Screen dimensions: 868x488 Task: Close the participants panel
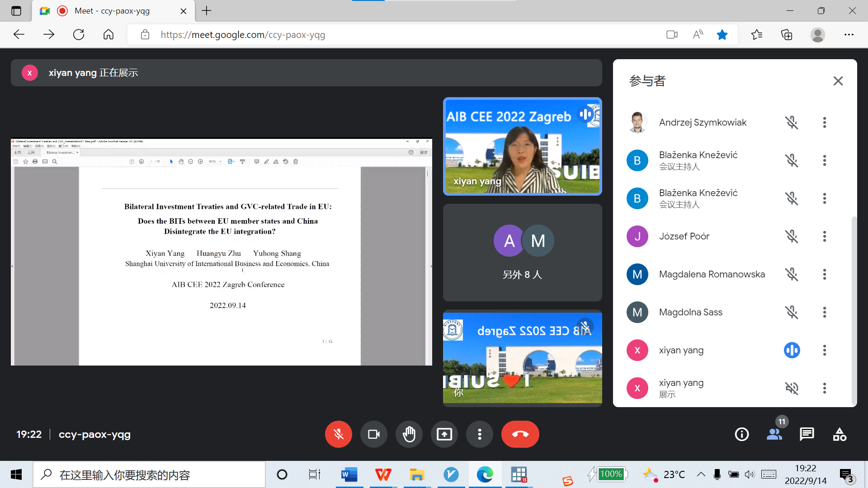pos(838,81)
